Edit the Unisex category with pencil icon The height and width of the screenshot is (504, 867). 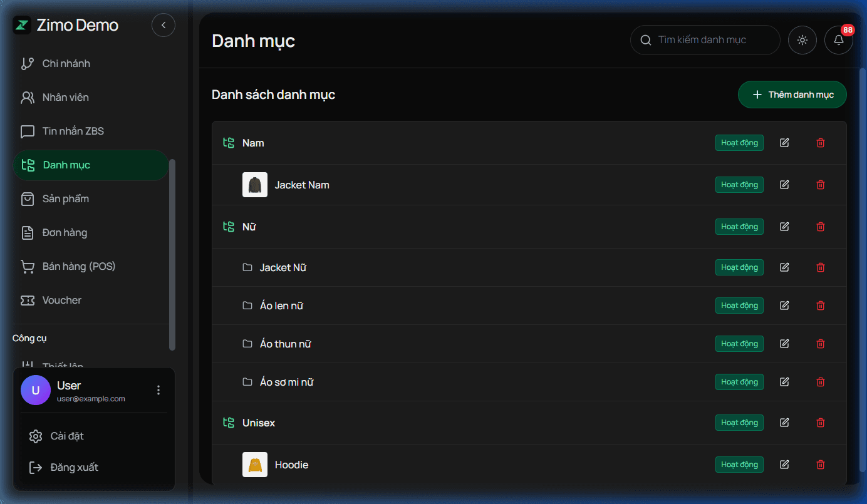coord(784,423)
